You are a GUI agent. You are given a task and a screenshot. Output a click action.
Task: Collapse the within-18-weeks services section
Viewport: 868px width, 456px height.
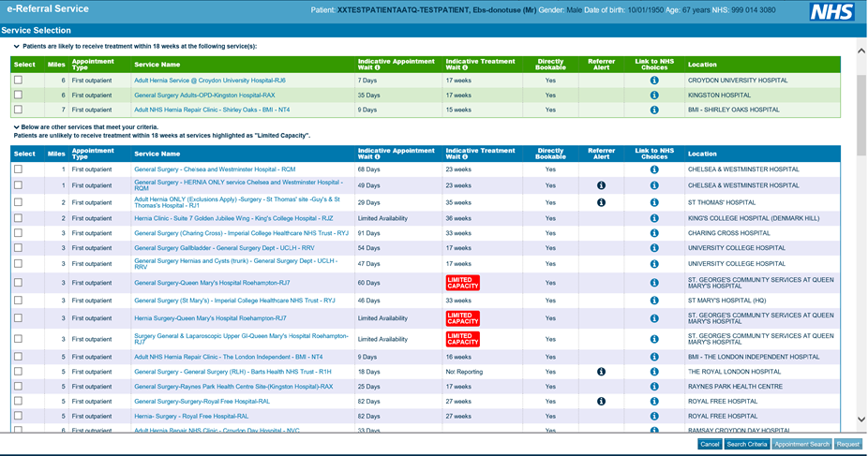(17, 47)
